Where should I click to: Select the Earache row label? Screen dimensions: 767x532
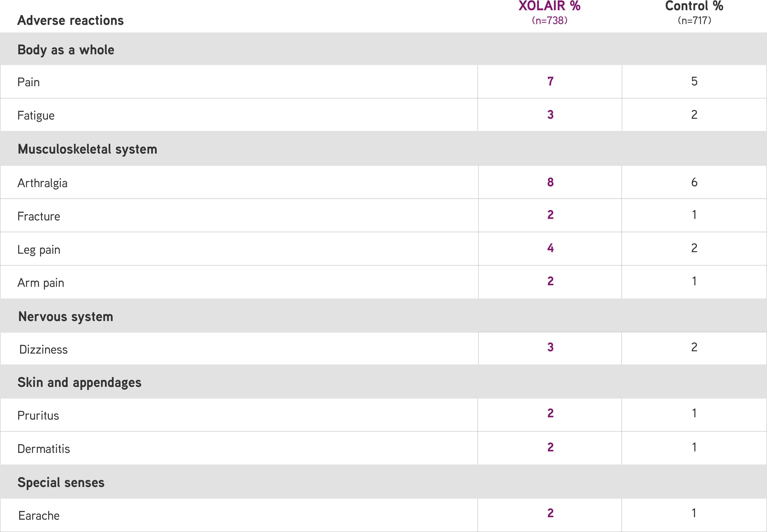click(39, 516)
